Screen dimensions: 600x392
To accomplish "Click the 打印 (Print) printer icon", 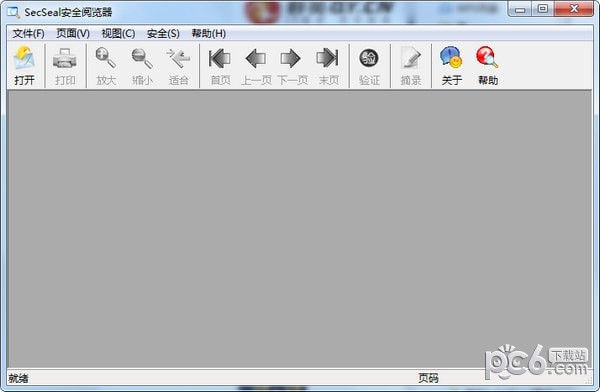I will [x=65, y=58].
